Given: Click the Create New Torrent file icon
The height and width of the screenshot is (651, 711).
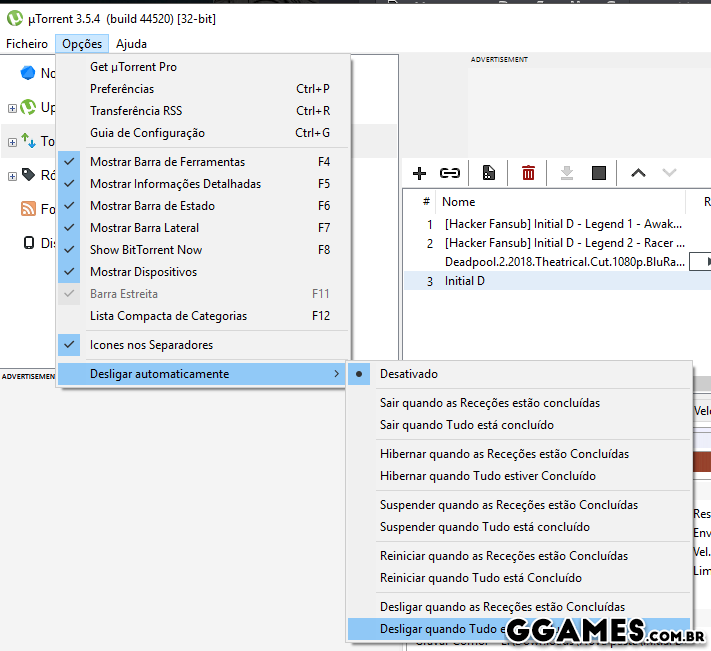Looking at the screenshot, I should click(489, 173).
